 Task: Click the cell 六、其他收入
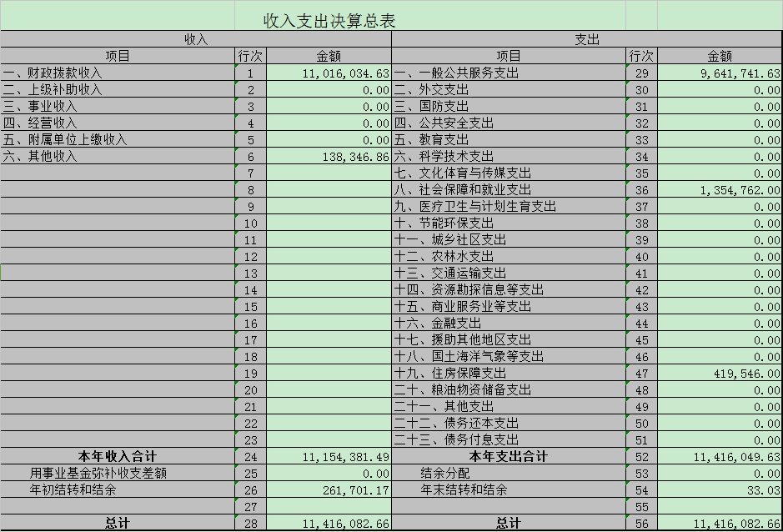(x=118, y=156)
